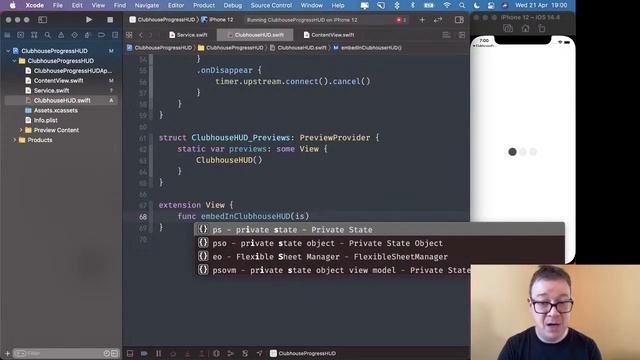Viewport: 640px width, 360px height.
Task: Open the Breakpoint navigator
Action: pyautogui.click(x=101, y=35)
